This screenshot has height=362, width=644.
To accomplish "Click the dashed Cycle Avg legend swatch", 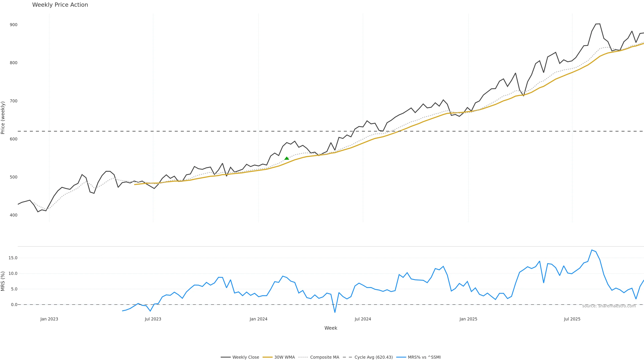I will click(x=347, y=357).
